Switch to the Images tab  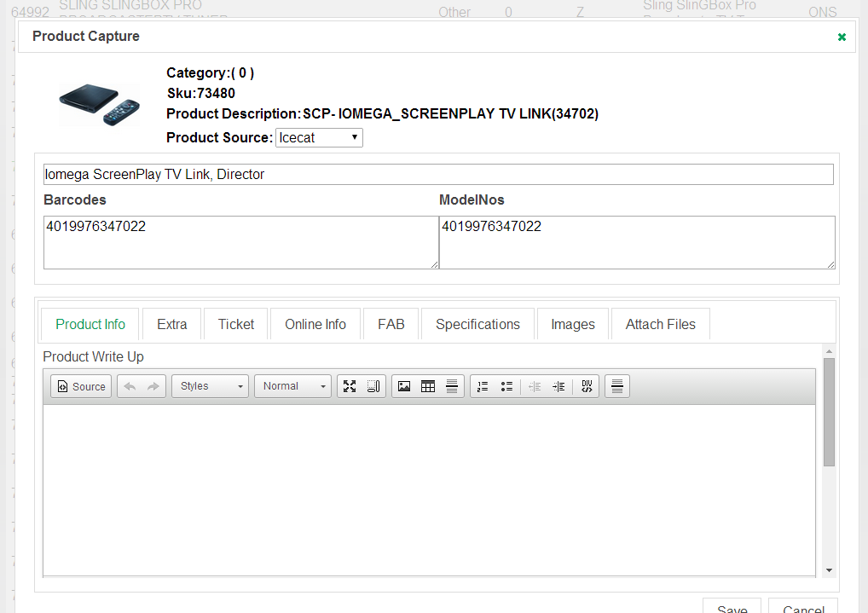coord(573,325)
